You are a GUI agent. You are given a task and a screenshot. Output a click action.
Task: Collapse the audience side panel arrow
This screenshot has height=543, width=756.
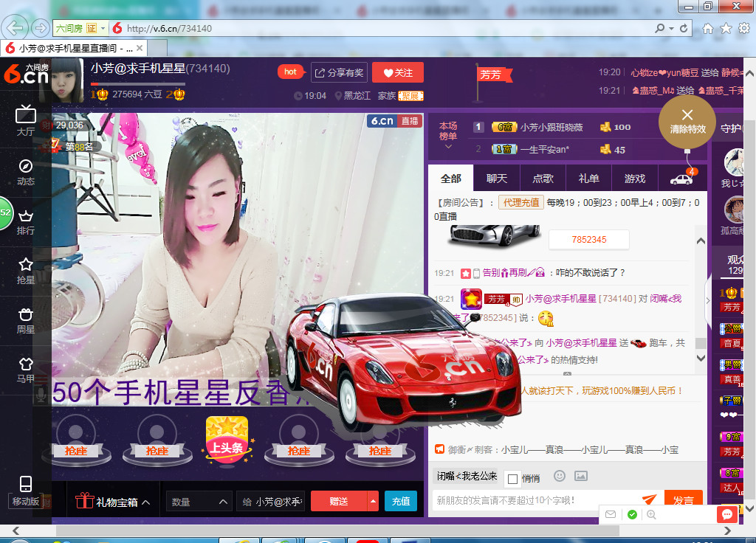tap(708, 301)
